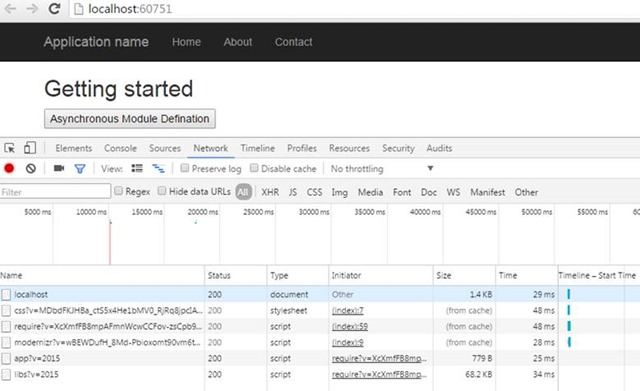Switch to large request rows view
640x391 pixels.
[137, 168]
